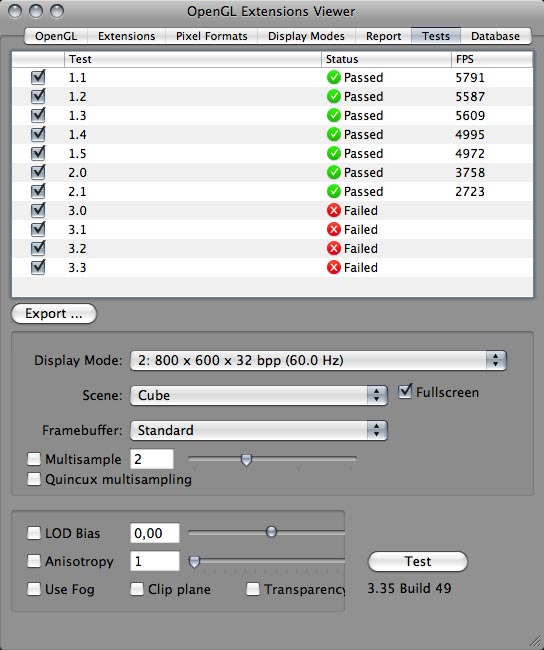The width and height of the screenshot is (544, 650).
Task: Click the Anisotropy value field
Action: (x=155, y=561)
